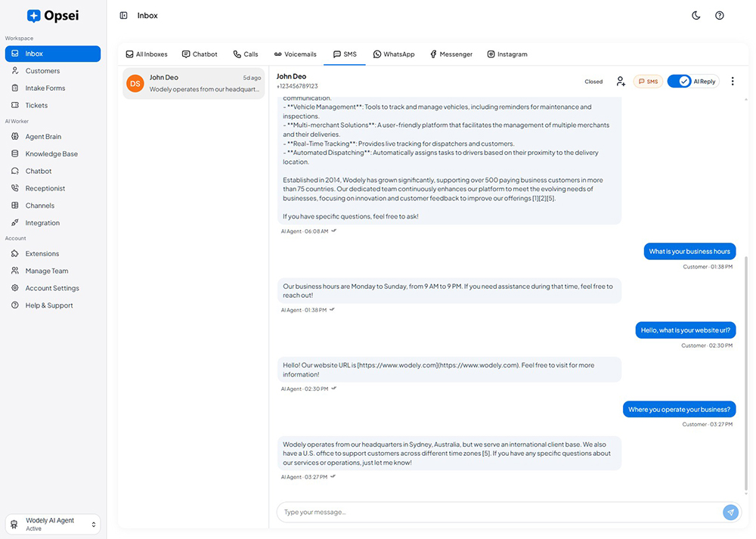Click the Account Settings gear icon
The height and width of the screenshot is (539, 756).
[x=15, y=288]
